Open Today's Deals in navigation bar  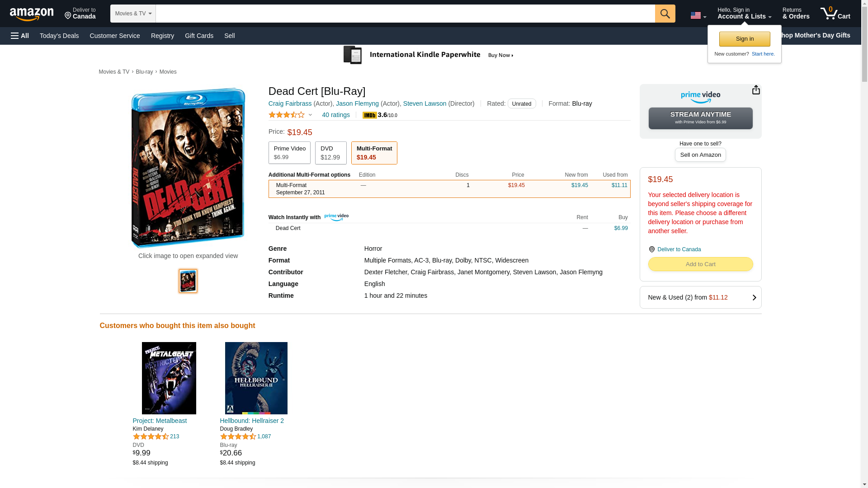(x=59, y=36)
